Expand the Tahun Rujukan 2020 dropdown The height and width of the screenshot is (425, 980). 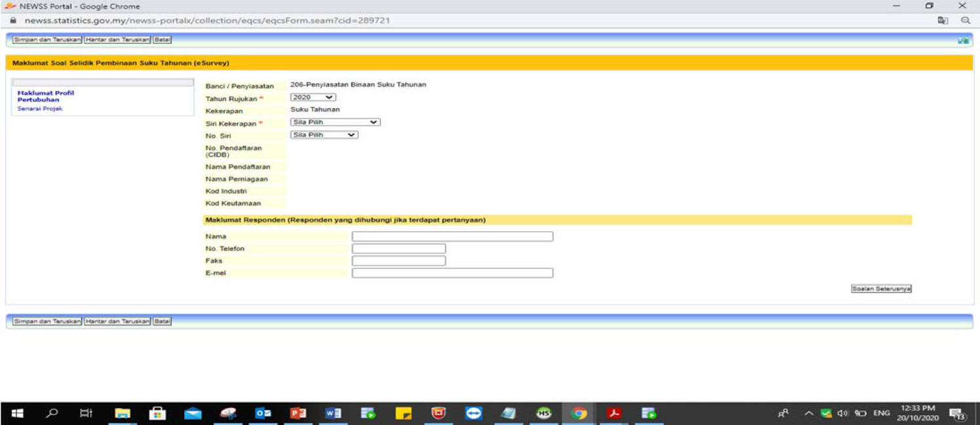pyautogui.click(x=313, y=97)
